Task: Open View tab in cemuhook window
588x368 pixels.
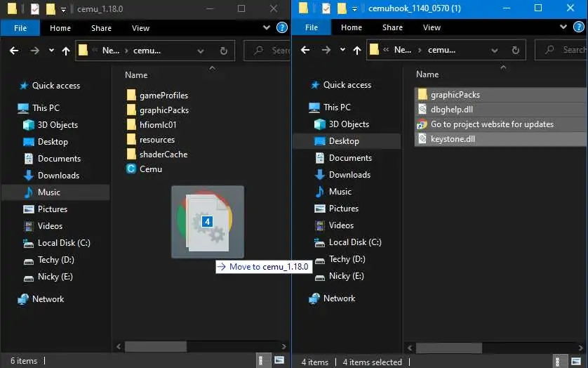Action: click(432, 27)
